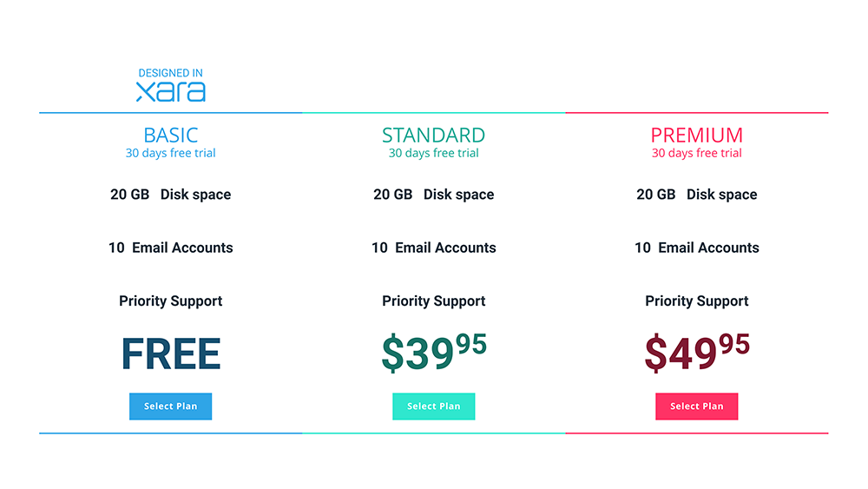Image resolution: width=868 pixels, height=489 pixels.
Task: Click the STANDARD plan heading
Action: [433, 135]
